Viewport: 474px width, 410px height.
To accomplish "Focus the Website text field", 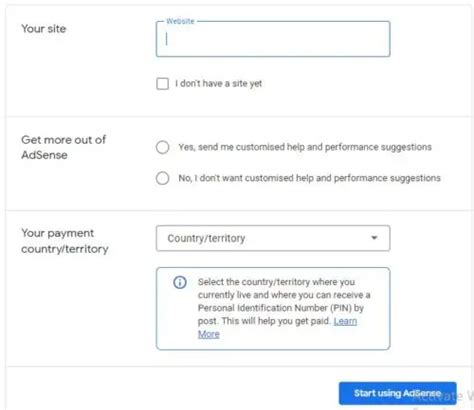I will 273,39.
